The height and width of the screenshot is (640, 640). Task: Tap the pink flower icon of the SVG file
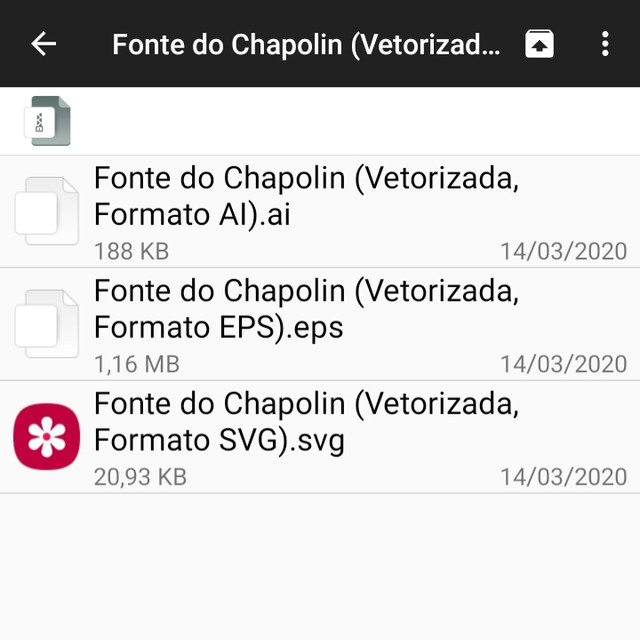click(x=46, y=436)
